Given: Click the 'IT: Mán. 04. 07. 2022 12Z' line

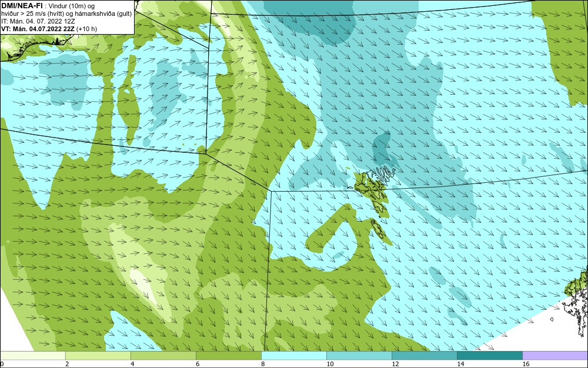Looking at the screenshot, I should [x=38, y=21].
